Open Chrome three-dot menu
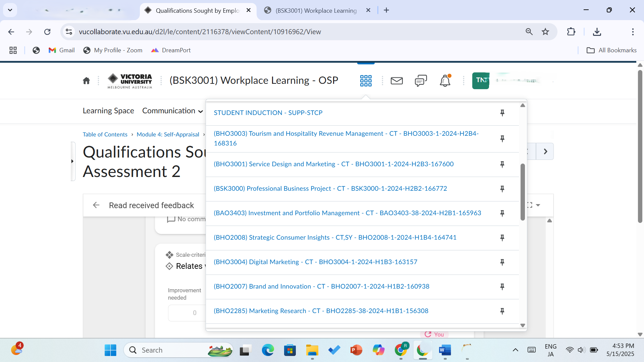The width and height of the screenshot is (644, 362). tap(633, 32)
